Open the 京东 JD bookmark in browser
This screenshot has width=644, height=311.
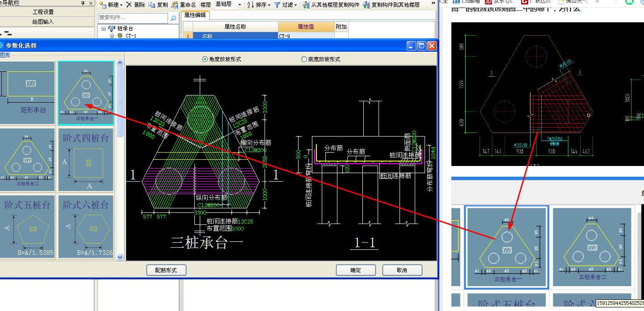(500, 1)
